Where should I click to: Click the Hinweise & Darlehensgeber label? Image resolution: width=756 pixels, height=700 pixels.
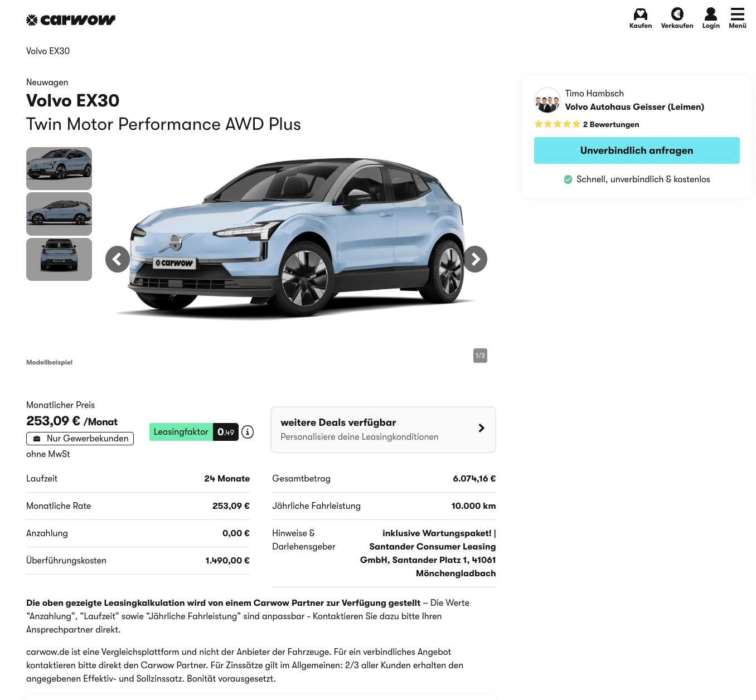click(x=304, y=540)
